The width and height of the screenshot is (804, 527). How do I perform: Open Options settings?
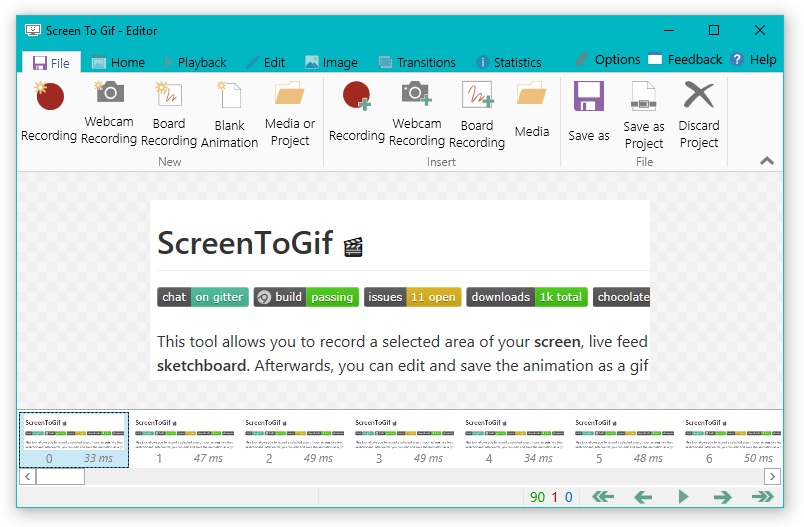pyautogui.click(x=608, y=59)
